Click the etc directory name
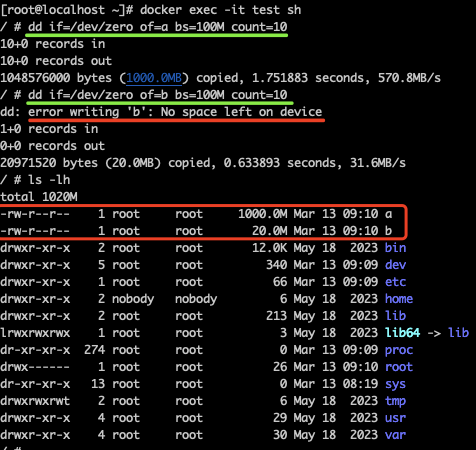The image size is (476, 450). 395,282
